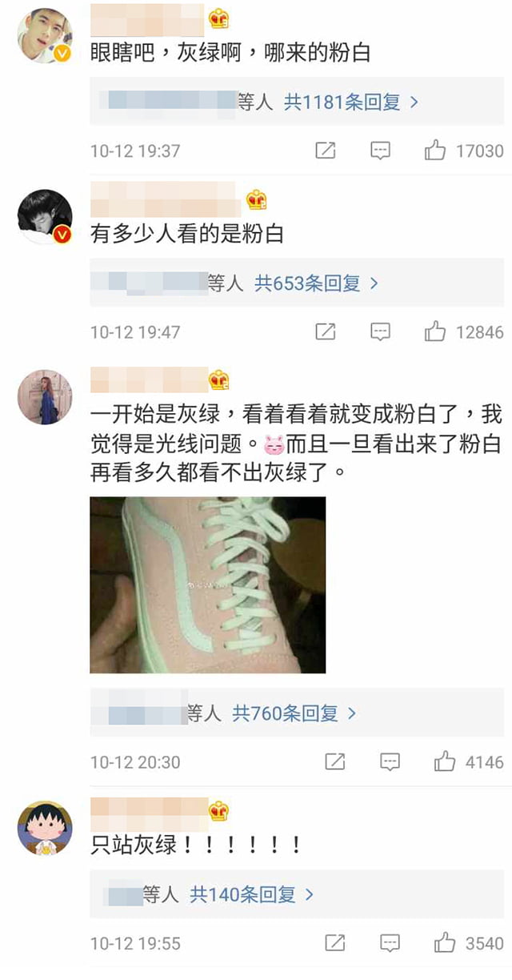The width and height of the screenshot is (512, 980).
Task: Reply to the 10-12 19:37 comment
Action: (380, 151)
